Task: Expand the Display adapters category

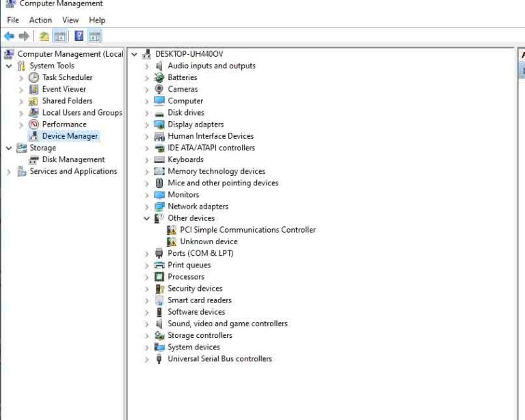Action: tap(146, 124)
